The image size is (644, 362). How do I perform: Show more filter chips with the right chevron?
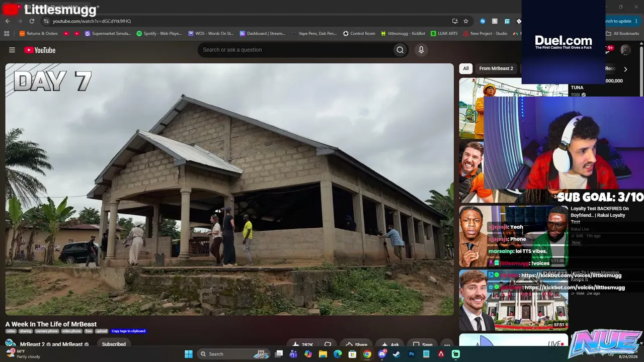[x=625, y=69]
